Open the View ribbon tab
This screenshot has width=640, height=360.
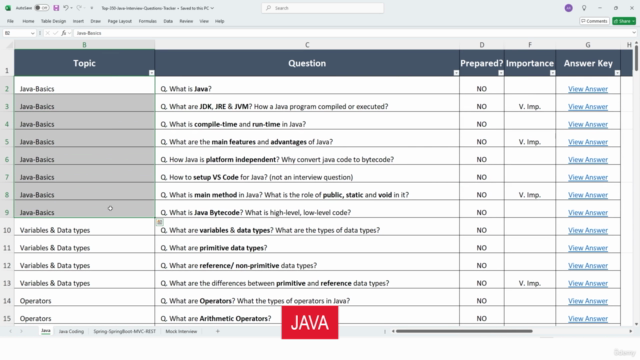204,21
